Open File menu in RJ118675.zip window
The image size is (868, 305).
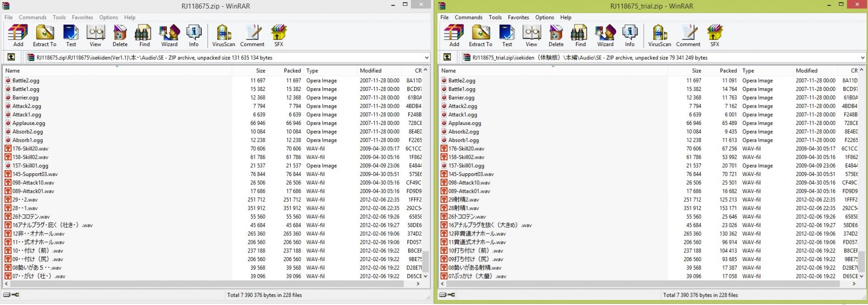click(9, 17)
